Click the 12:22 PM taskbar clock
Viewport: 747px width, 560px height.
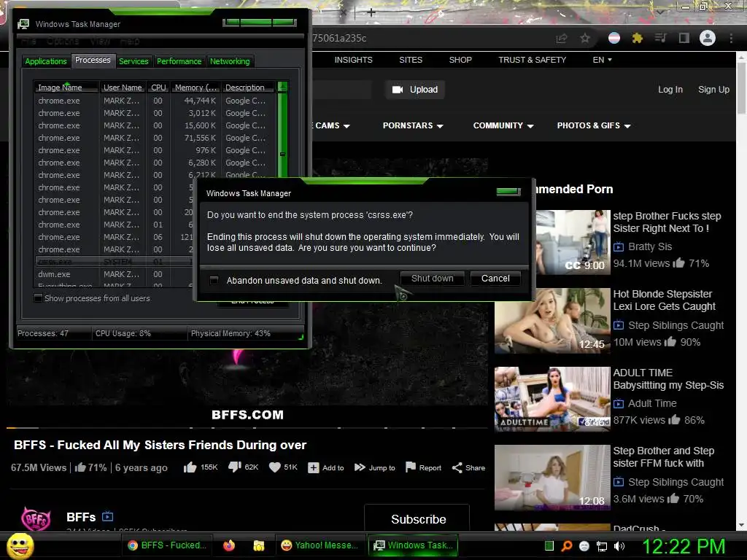(x=684, y=546)
